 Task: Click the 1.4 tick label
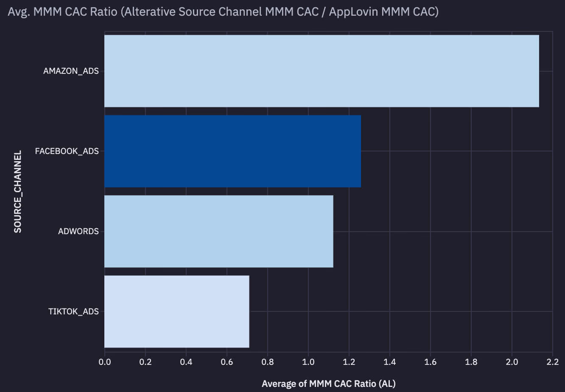coord(390,361)
